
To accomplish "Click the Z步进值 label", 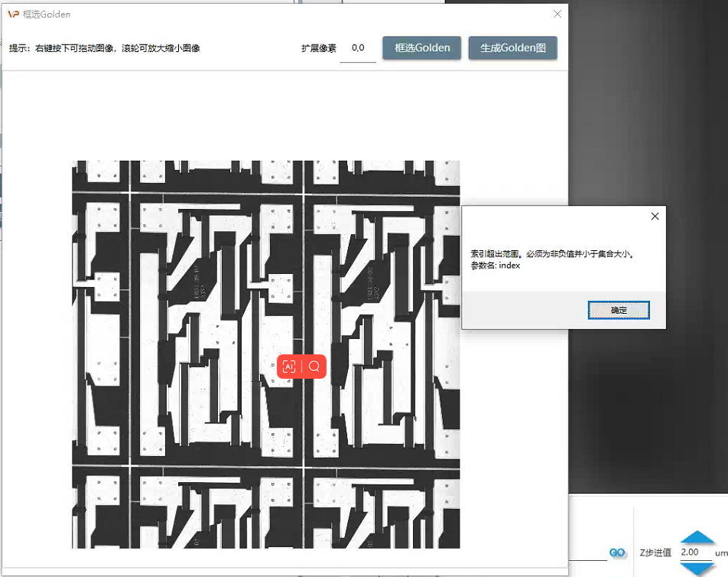I will pos(655,553).
